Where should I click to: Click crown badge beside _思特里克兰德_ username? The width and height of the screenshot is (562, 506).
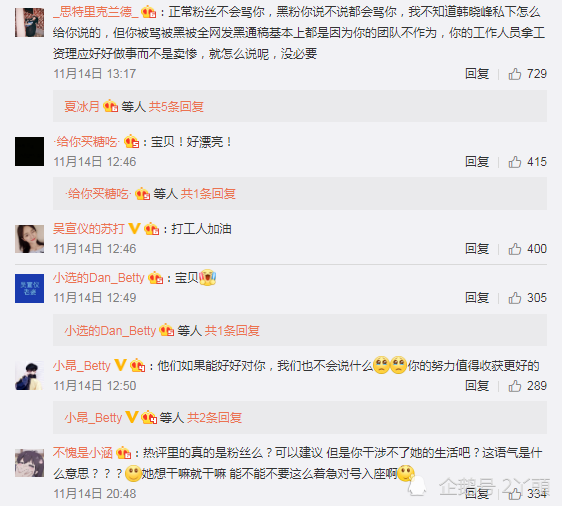[148, 13]
